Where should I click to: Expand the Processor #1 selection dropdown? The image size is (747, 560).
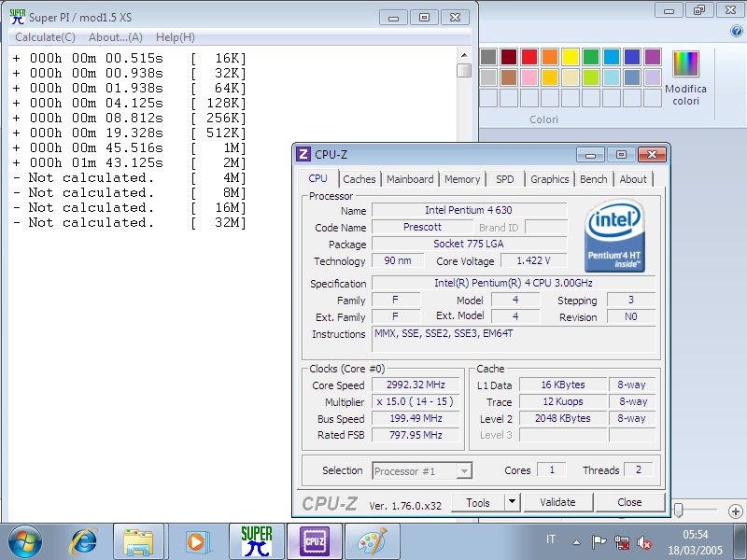pos(464,471)
